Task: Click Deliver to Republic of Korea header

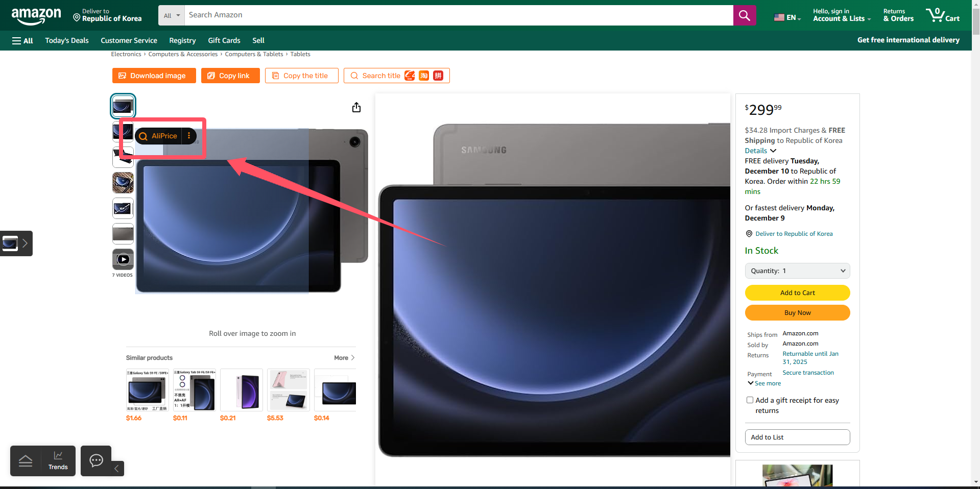Action: [107, 15]
